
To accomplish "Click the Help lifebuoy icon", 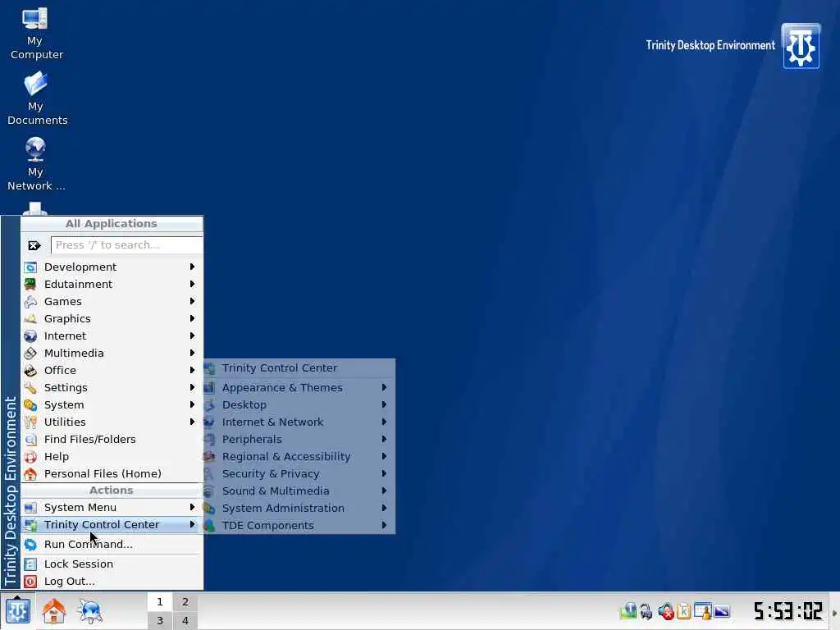I will tap(30, 456).
